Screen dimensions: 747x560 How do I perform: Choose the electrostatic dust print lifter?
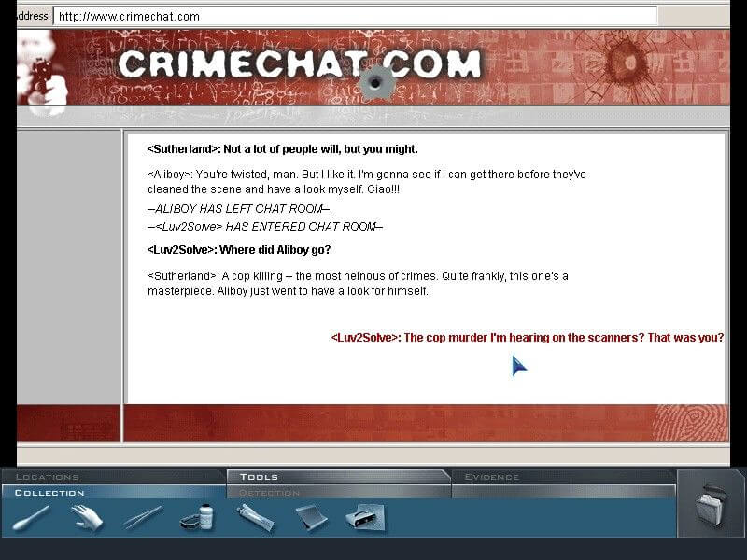[x=365, y=518]
